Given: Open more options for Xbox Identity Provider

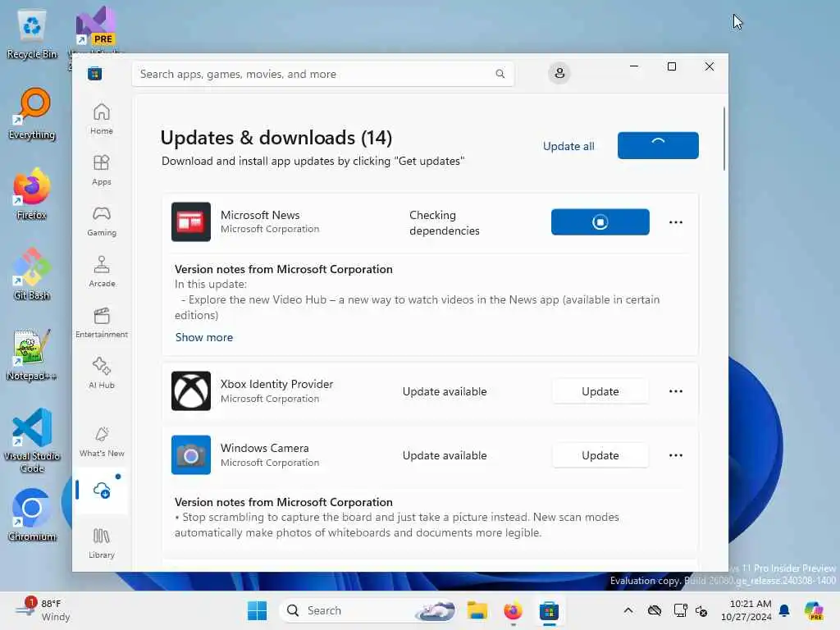Looking at the screenshot, I should tap(676, 391).
